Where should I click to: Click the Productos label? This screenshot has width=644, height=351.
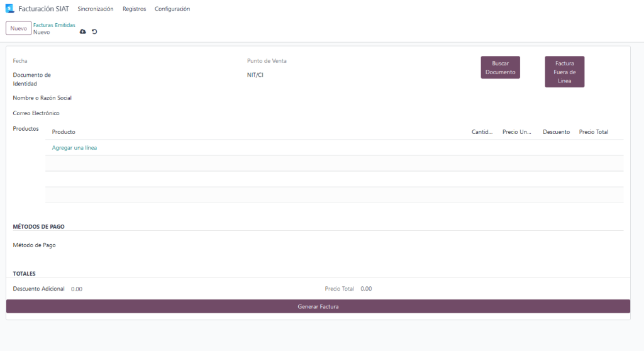click(25, 129)
